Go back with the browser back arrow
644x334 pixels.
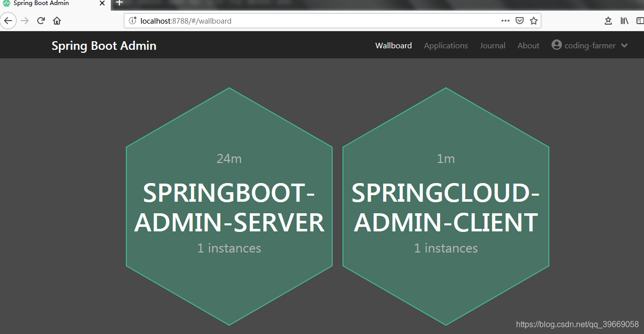(8, 21)
